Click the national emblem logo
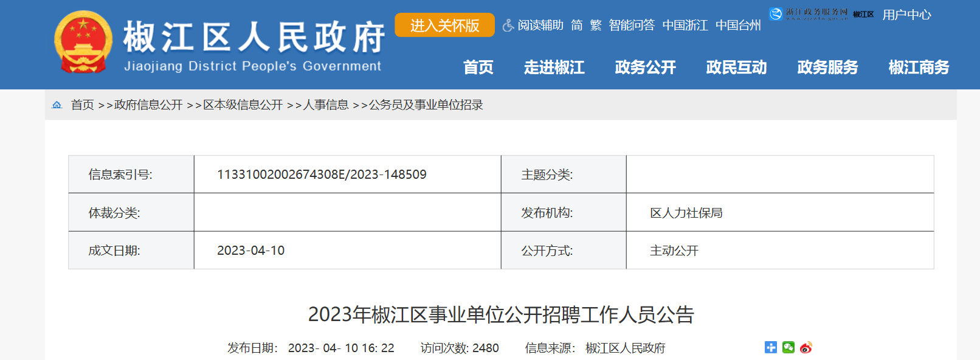 click(83, 42)
